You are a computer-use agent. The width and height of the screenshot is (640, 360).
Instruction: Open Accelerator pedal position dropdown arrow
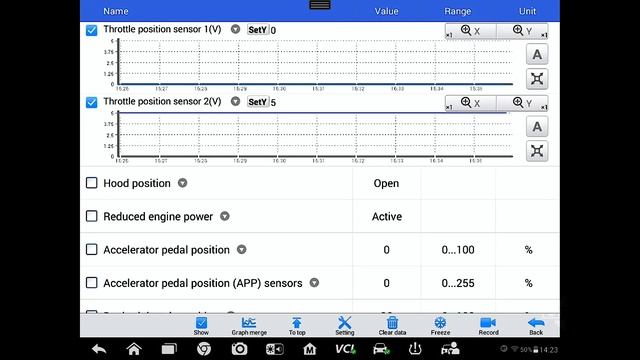(242, 249)
